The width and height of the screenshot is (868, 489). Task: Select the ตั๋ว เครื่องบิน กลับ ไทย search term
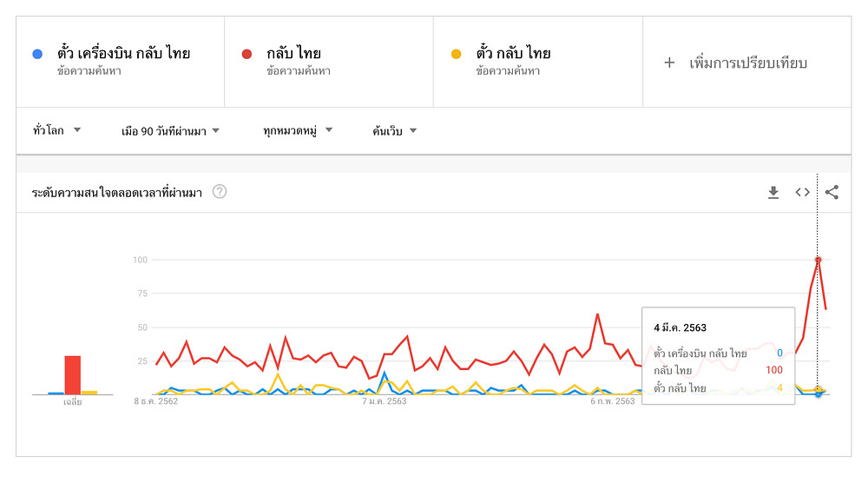click(x=123, y=54)
